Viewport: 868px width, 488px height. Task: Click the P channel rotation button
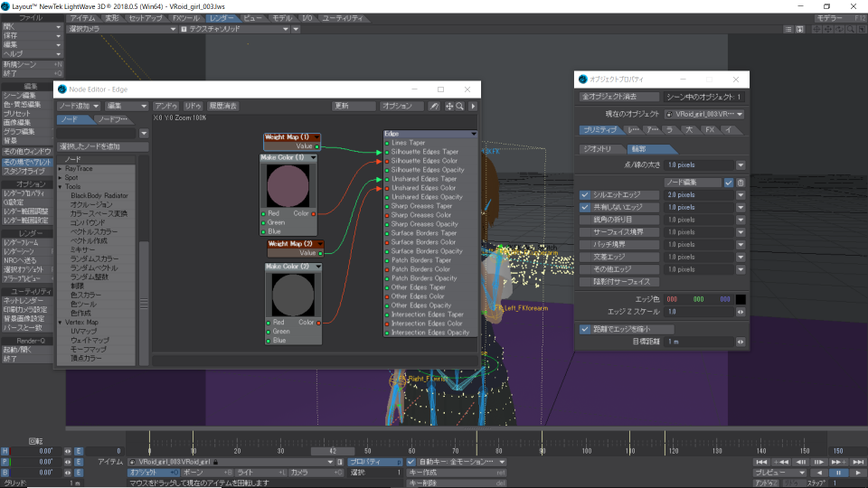[x=5, y=462]
